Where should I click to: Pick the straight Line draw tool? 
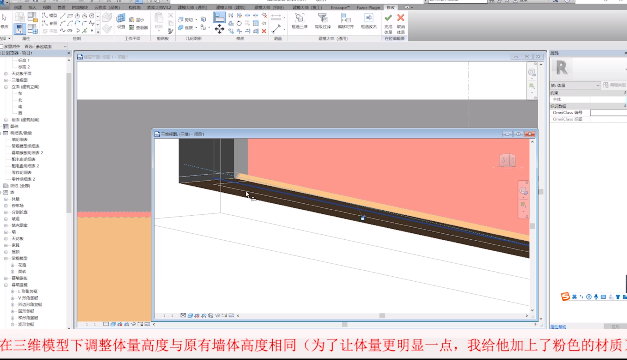[62, 16]
